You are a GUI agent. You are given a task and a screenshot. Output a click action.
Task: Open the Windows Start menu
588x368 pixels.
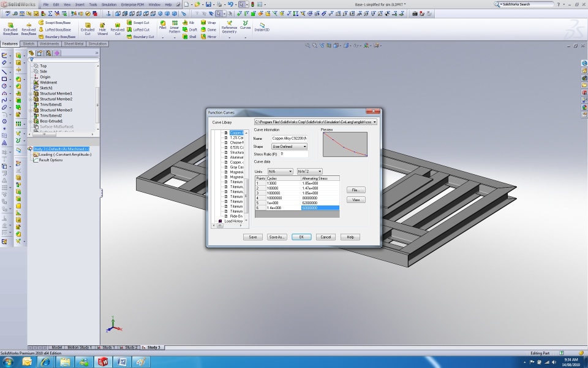tap(8, 362)
